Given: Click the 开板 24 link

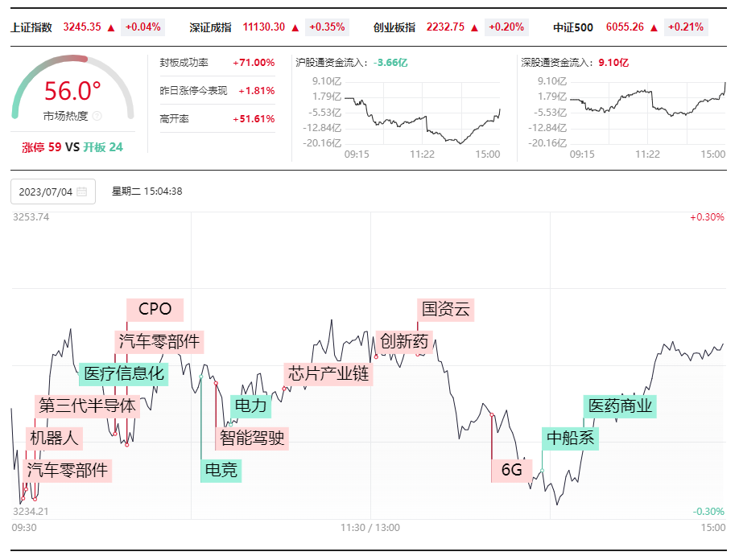Looking at the screenshot, I should 103,147.
